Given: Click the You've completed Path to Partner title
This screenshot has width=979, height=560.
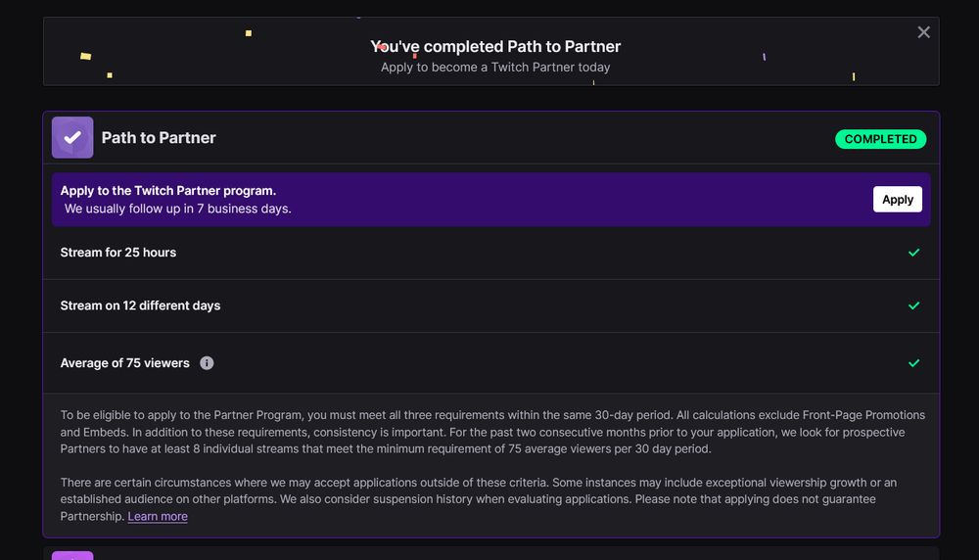Looking at the screenshot, I should coord(495,46).
